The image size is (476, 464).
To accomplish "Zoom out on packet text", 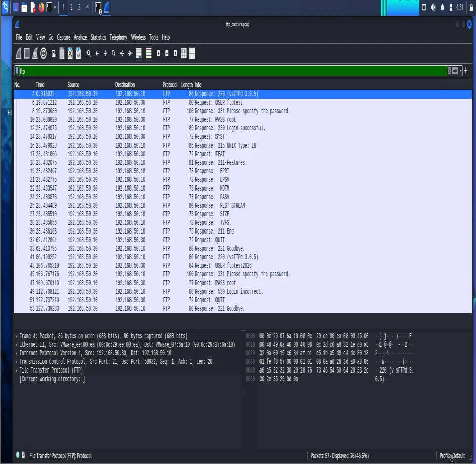I will [x=166, y=54].
